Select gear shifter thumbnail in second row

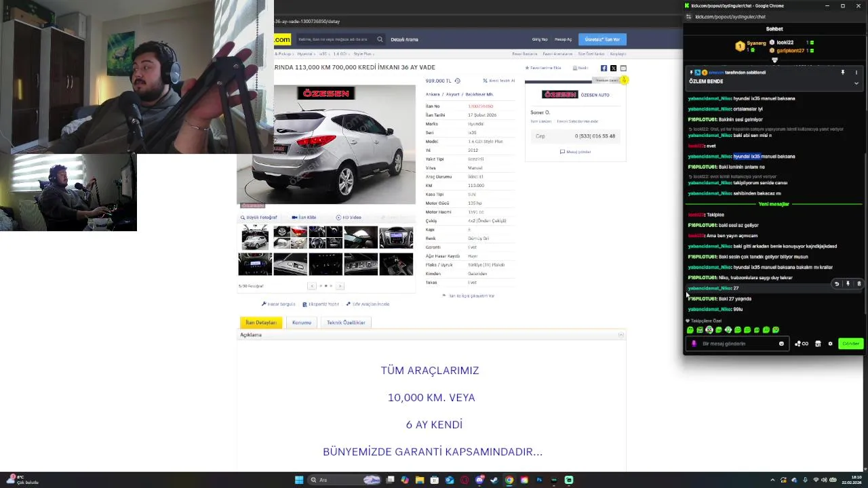[x=396, y=264]
